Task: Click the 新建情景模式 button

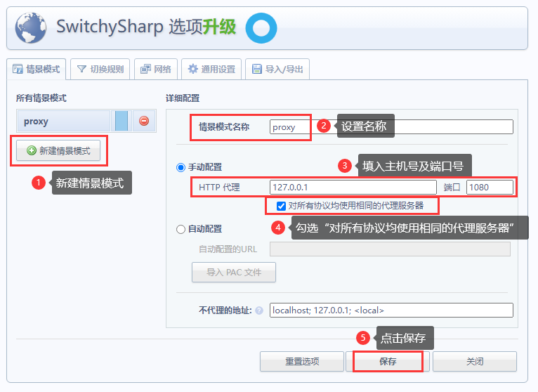Action: [x=58, y=150]
